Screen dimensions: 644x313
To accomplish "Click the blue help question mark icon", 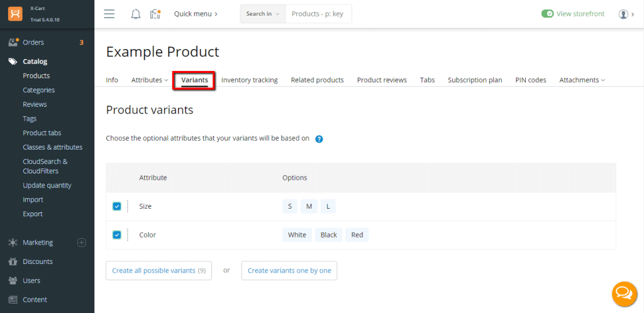I will [x=319, y=139].
